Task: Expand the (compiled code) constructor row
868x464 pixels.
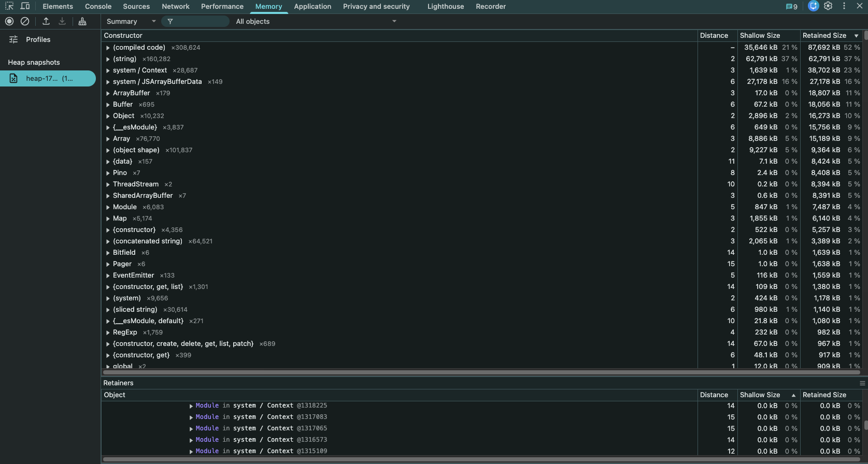Action: point(108,48)
